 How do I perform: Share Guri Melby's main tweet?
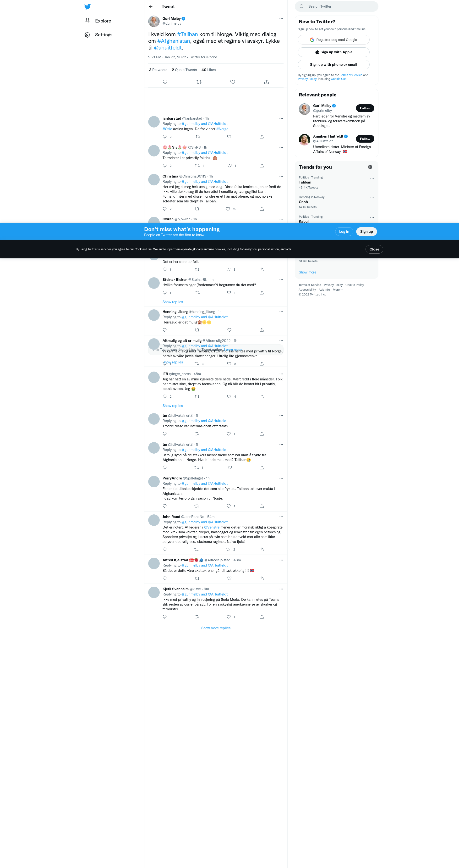[x=266, y=82]
